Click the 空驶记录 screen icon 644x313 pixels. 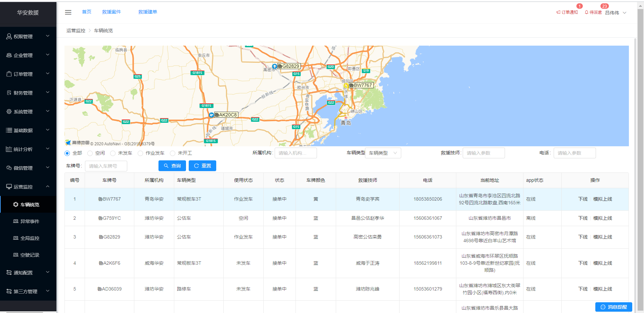click(16, 255)
